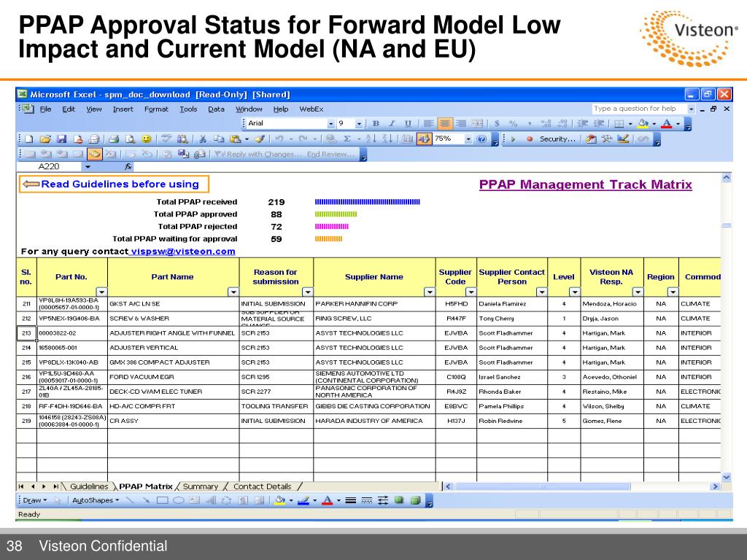This screenshot has width=747, height=560.
Task: Click the Open file folder icon
Action: (45, 139)
